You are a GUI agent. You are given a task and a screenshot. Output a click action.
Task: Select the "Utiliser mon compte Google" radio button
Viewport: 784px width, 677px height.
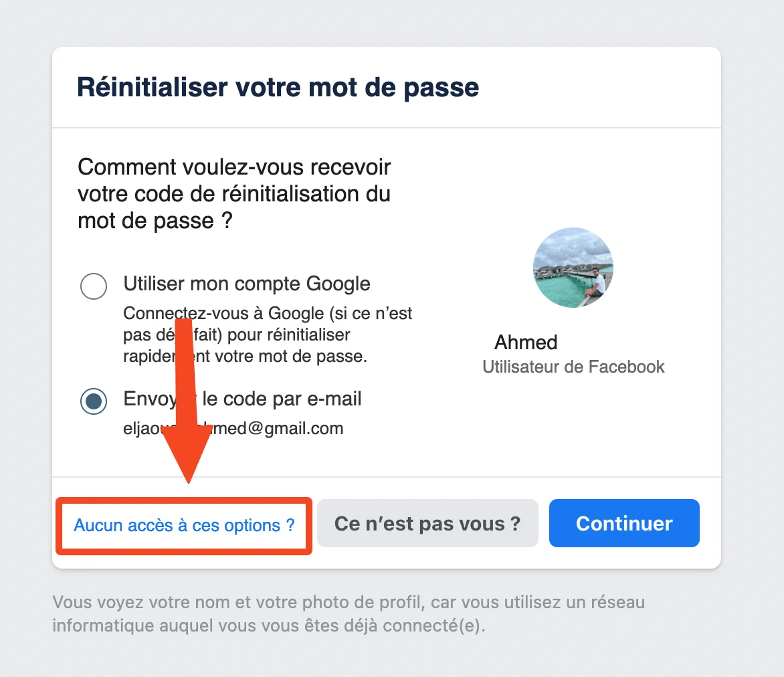coord(94,286)
